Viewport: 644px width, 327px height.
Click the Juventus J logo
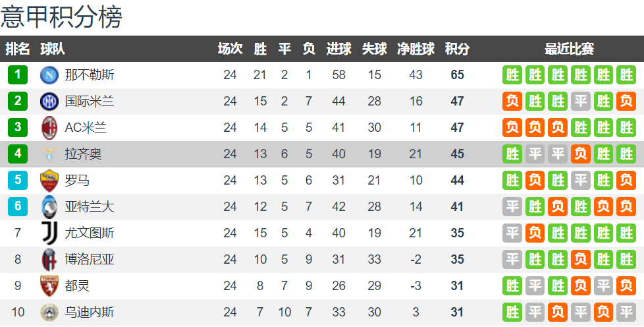(x=49, y=233)
